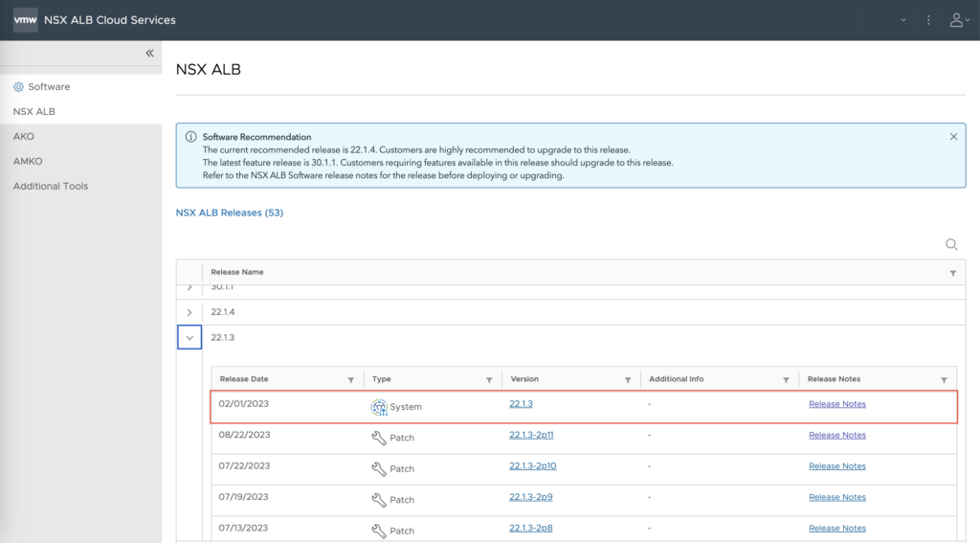Click the Version column header text
The width and height of the screenshot is (980, 543).
(x=524, y=379)
